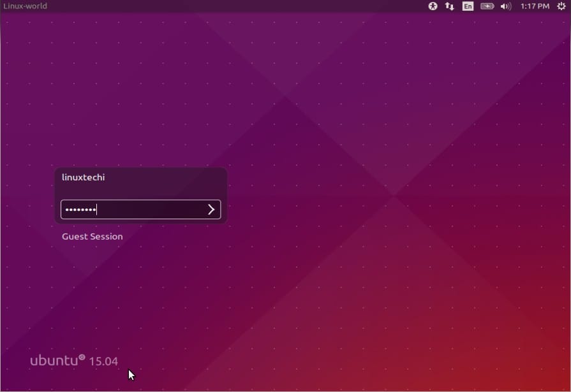Open the power/session gear menu
The height and width of the screenshot is (392, 571).
click(561, 6)
